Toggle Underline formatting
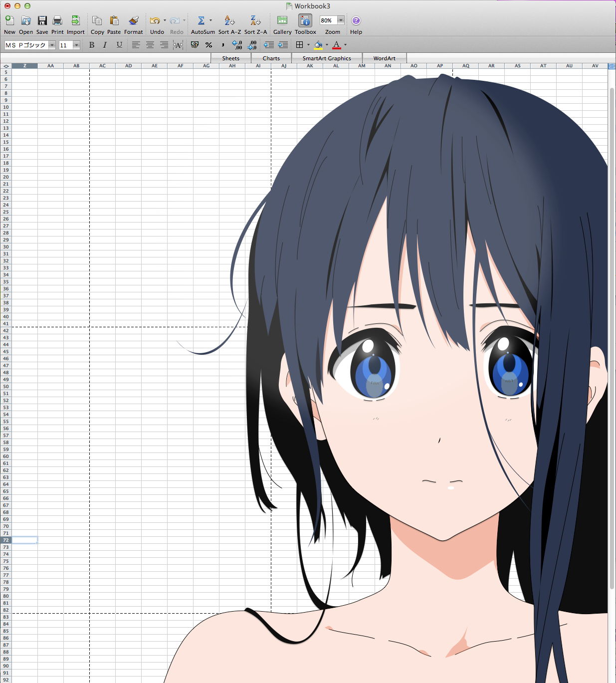616x683 pixels. point(119,45)
